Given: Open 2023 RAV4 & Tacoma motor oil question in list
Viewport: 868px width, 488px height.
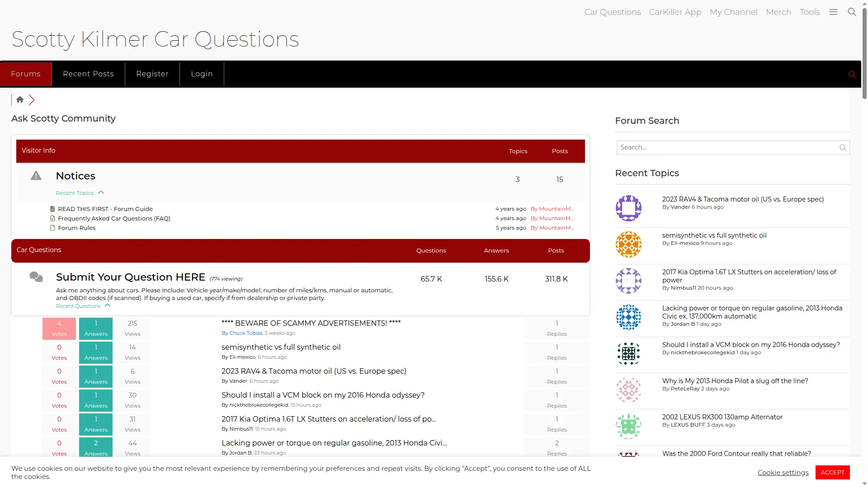Looking at the screenshot, I should click(x=314, y=371).
